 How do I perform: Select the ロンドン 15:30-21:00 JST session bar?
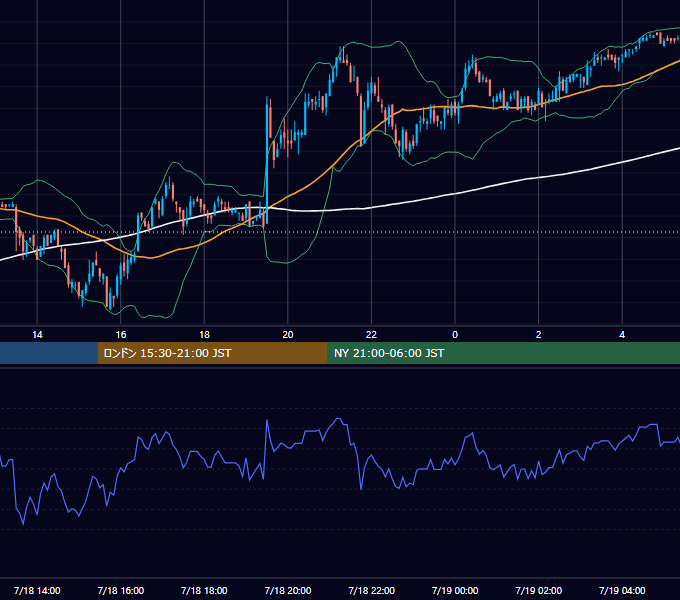[x=212, y=353]
